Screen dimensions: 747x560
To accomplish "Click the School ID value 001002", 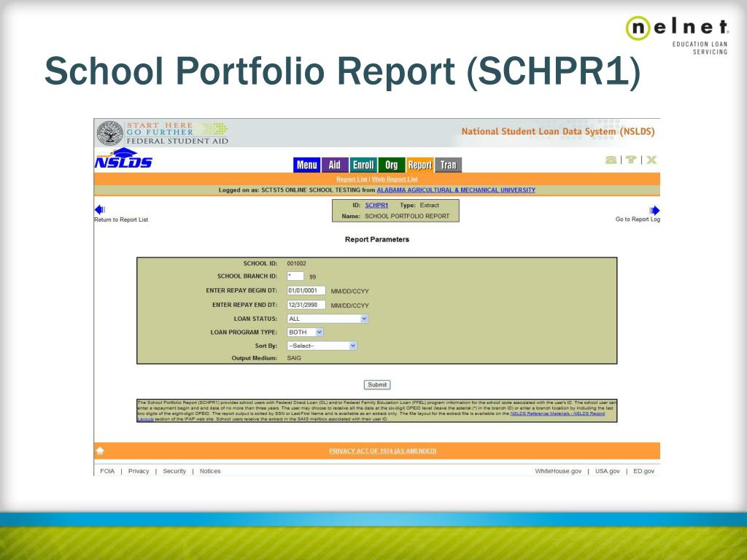I will pos(296,263).
